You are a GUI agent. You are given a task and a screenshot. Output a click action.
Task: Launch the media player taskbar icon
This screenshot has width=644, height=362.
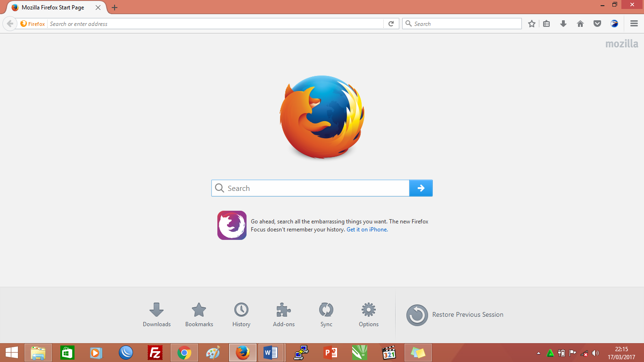96,353
